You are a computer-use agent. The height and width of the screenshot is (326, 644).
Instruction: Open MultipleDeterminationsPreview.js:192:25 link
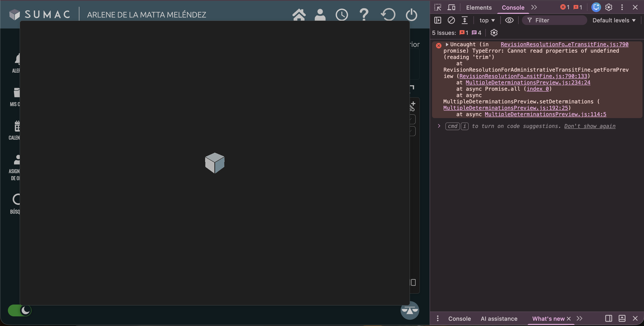point(505,108)
